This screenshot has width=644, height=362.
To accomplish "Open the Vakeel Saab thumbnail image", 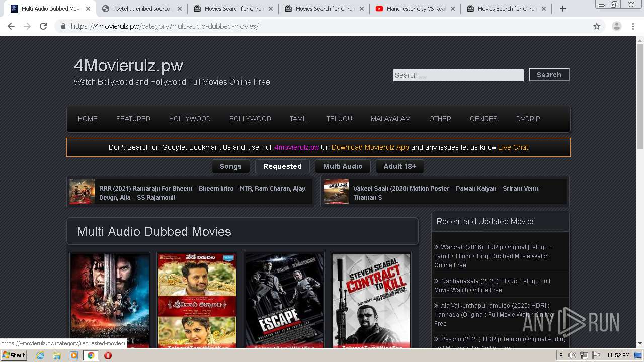I will pos(336,192).
